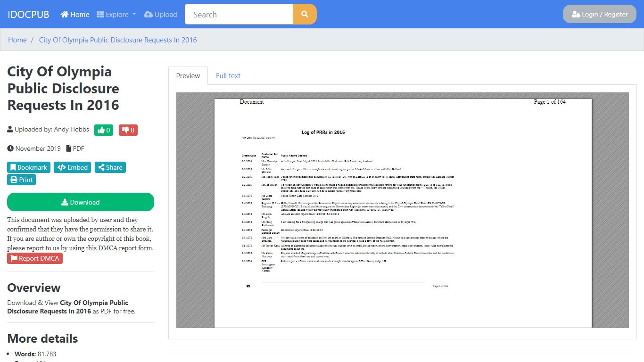This screenshot has height=362, width=644.
Task: Bookmark this document
Action: click(29, 167)
